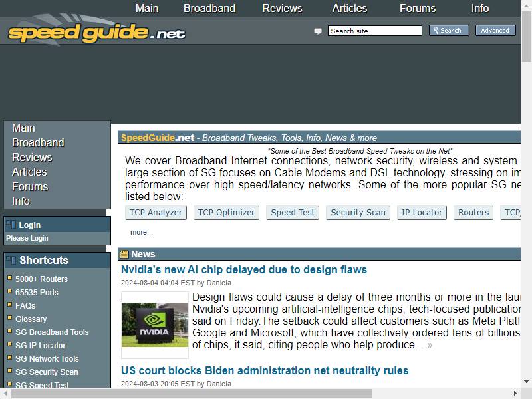Open the Articles top menu

click(x=350, y=8)
